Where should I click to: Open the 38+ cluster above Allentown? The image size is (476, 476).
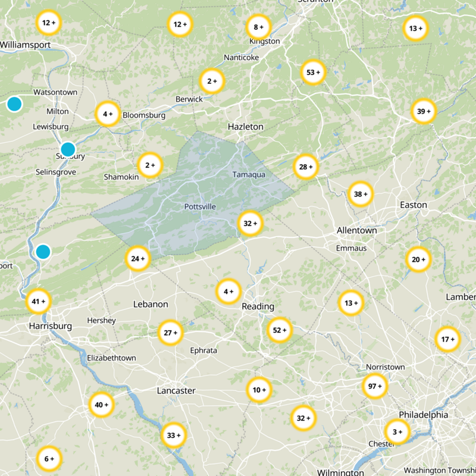(359, 194)
